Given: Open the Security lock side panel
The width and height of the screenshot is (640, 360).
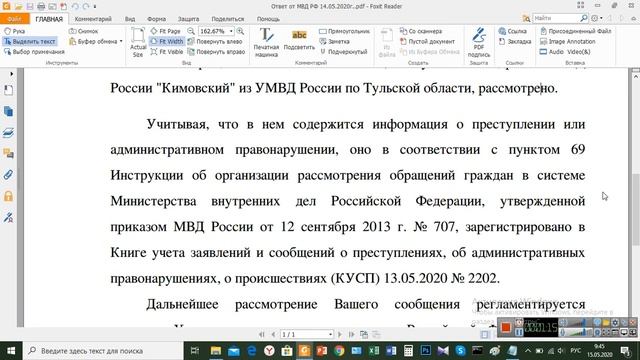Looking at the screenshot, I should point(8,196).
